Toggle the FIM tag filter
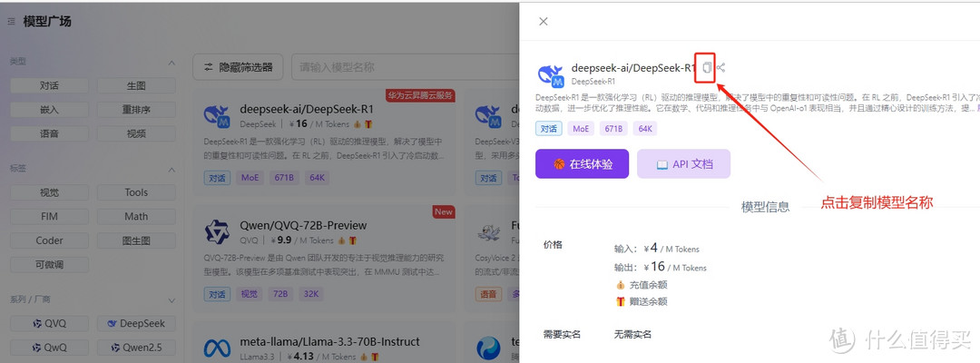 [49, 216]
